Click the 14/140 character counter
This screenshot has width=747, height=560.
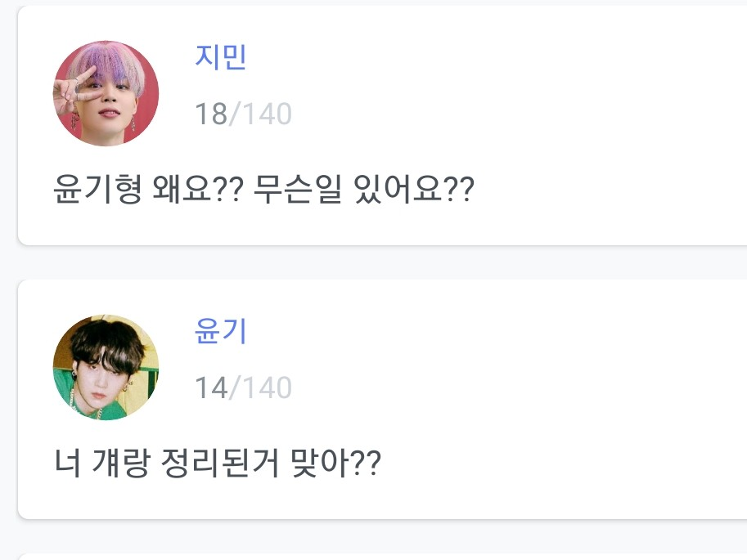pos(243,388)
